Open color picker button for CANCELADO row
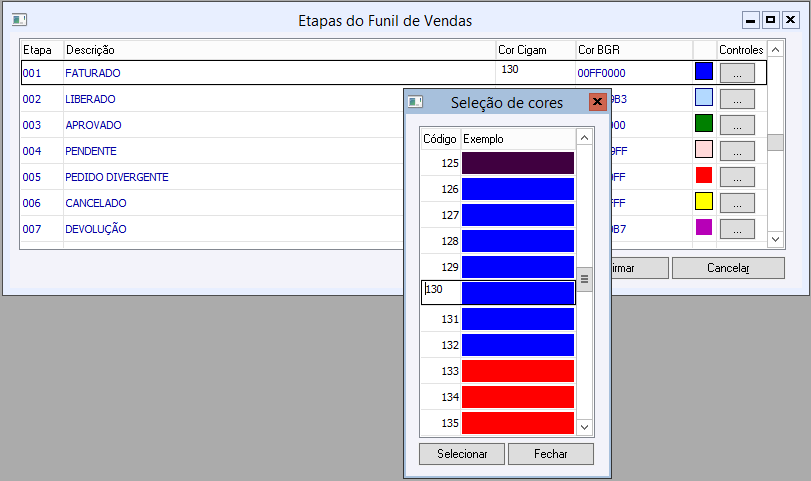Image resolution: width=811 pixels, height=481 pixels. [x=737, y=203]
